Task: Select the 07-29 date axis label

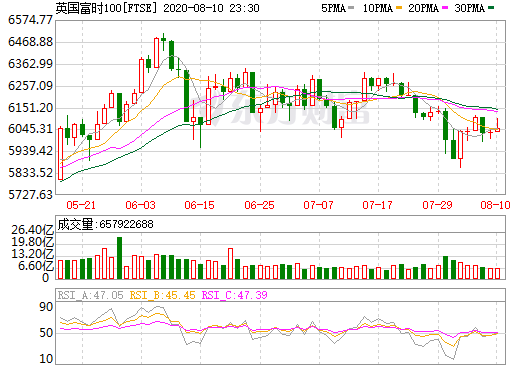Action: coord(437,205)
